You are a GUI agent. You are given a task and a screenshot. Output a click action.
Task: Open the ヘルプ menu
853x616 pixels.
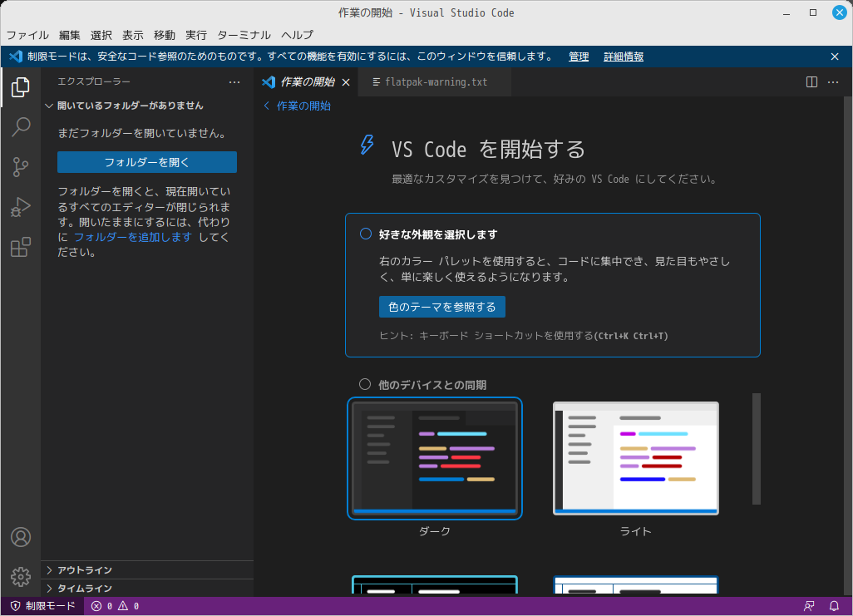point(297,36)
